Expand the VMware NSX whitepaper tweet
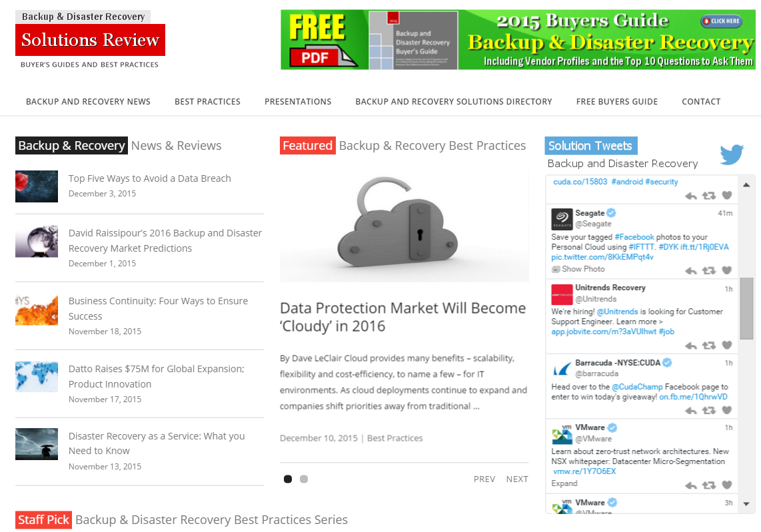761x532 pixels. [x=564, y=483]
